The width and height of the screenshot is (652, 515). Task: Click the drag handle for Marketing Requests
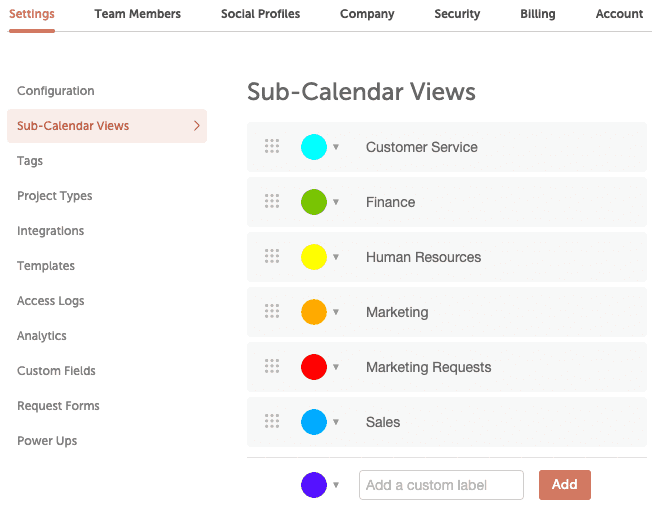[x=272, y=366]
